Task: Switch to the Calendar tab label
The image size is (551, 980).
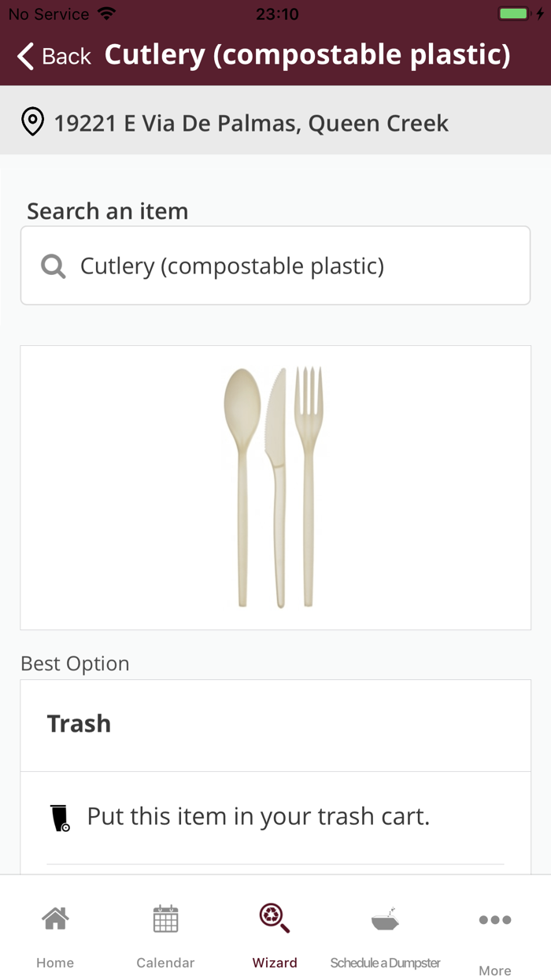Action: [165, 963]
